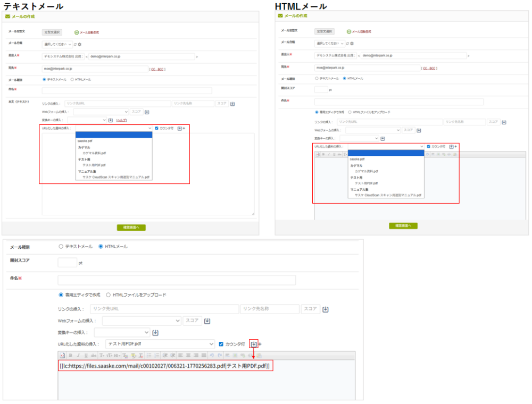The height and width of the screenshot is (404, 532).
Task: Click the settings gear in the テキストメール panel
Action: click(80, 44)
